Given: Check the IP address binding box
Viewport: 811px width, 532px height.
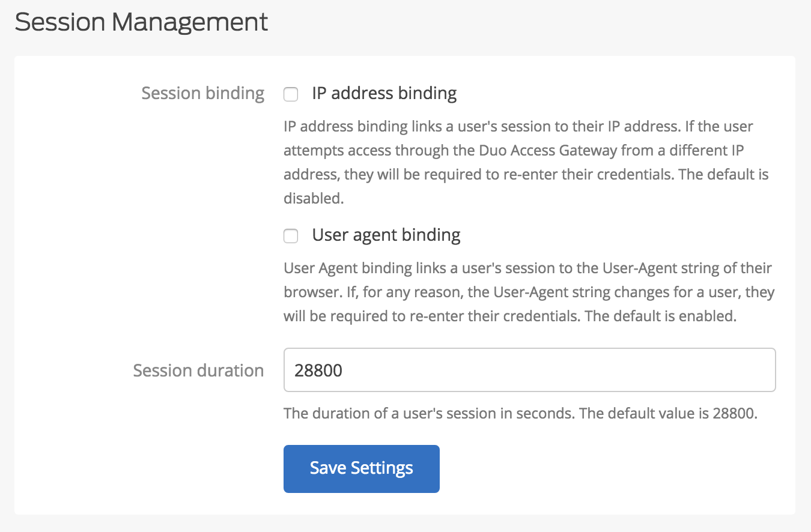Looking at the screenshot, I should point(291,94).
